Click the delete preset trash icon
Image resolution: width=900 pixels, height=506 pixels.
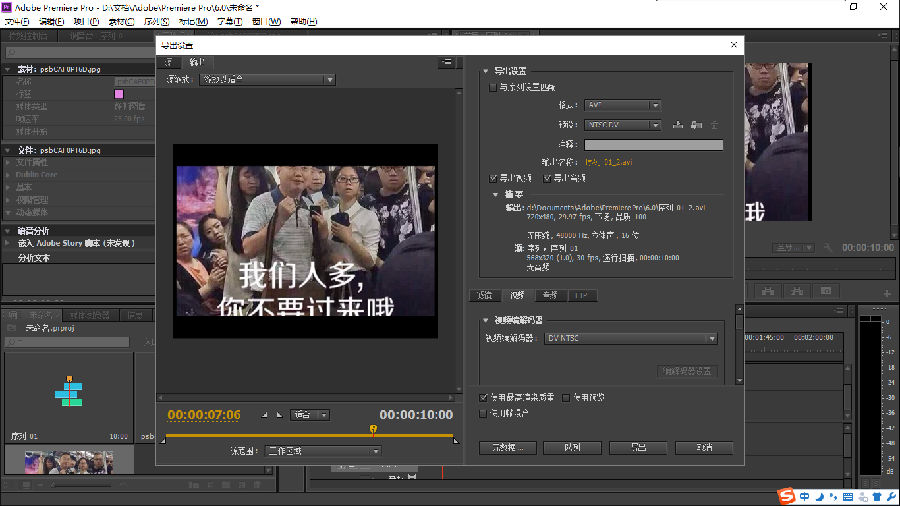714,125
